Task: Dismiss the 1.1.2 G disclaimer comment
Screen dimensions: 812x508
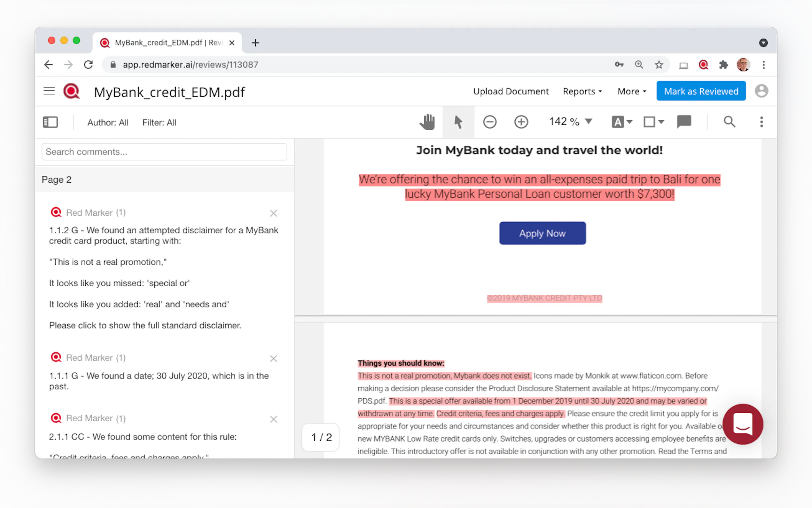Action: (x=273, y=213)
